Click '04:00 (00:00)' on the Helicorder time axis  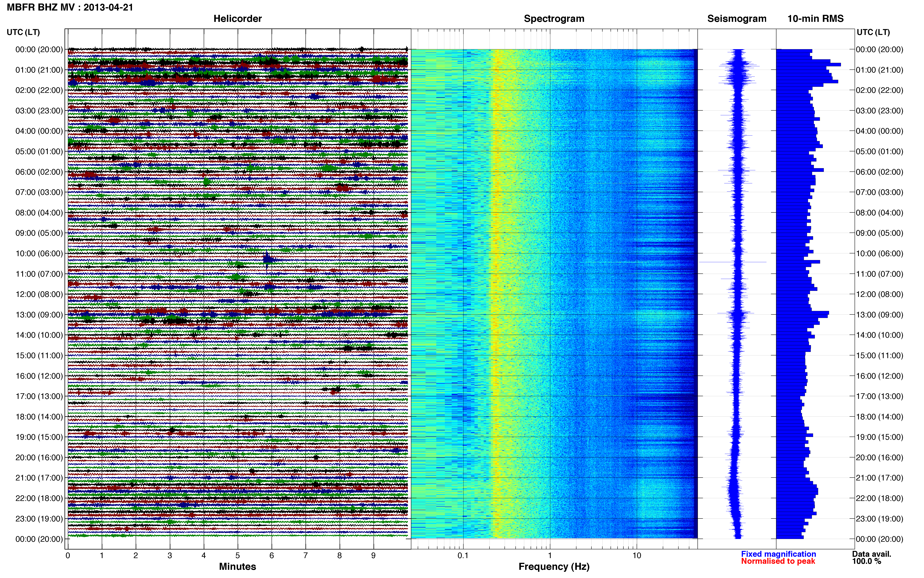tap(39, 131)
